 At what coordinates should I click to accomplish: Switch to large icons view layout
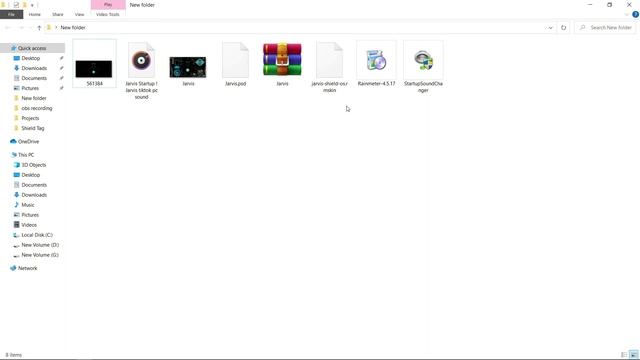click(x=633, y=355)
